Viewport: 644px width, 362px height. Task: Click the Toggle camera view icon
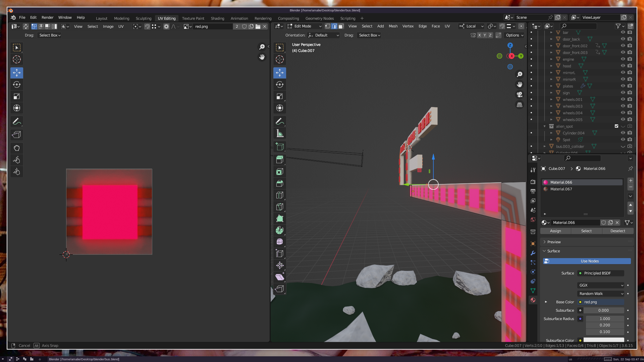pyautogui.click(x=520, y=95)
